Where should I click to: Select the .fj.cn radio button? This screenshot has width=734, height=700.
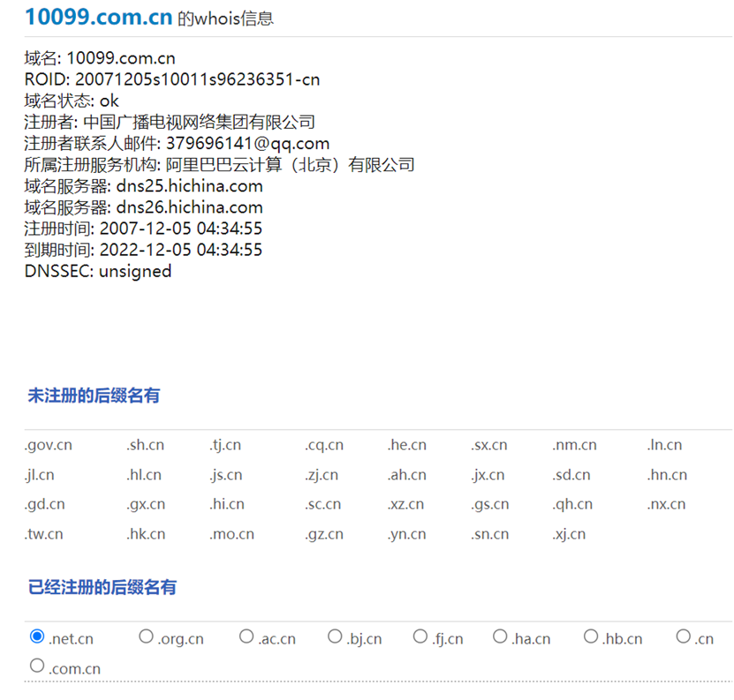click(420, 636)
